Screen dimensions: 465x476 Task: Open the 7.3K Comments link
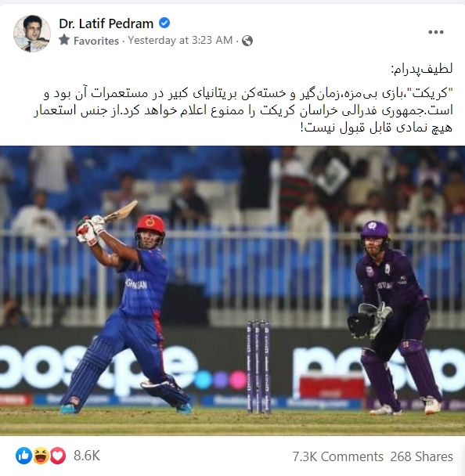pyautogui.click(x=338, y=456)
